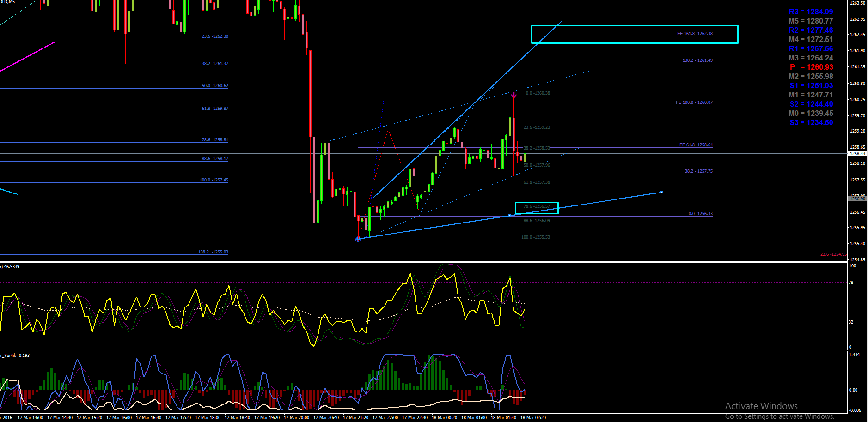Click the S2 = 1244.40 support label
The height and width of the screenshot is (422, 868).
[811, 104]
